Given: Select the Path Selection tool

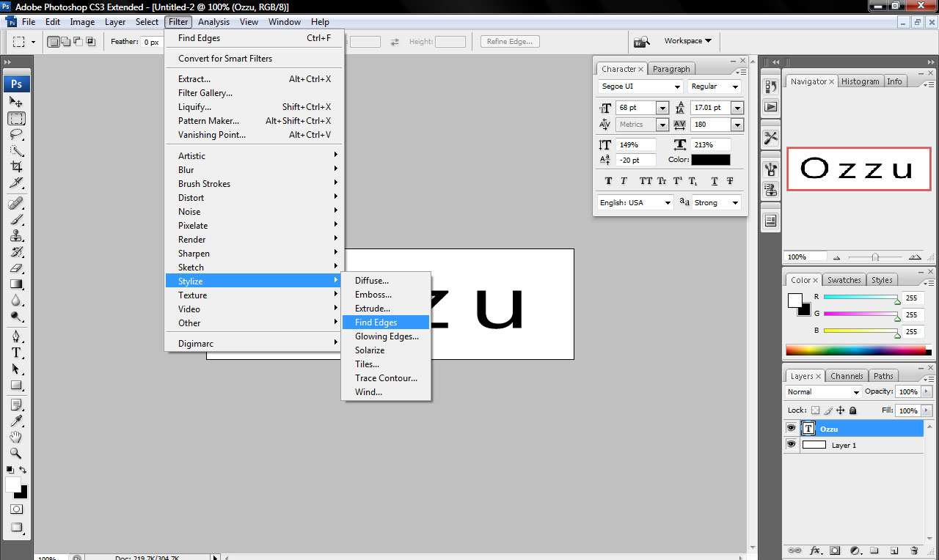Looking at the screenshot, I should point(16,369).
